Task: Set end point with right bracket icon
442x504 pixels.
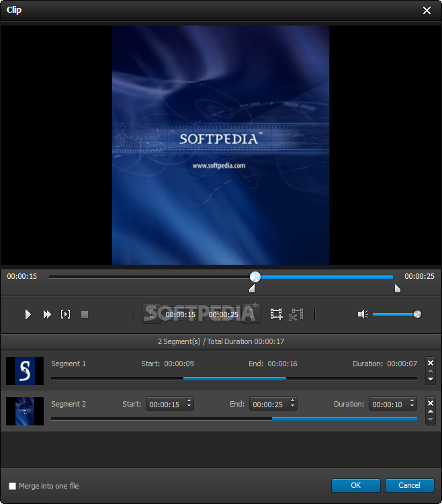Action: 251,314
